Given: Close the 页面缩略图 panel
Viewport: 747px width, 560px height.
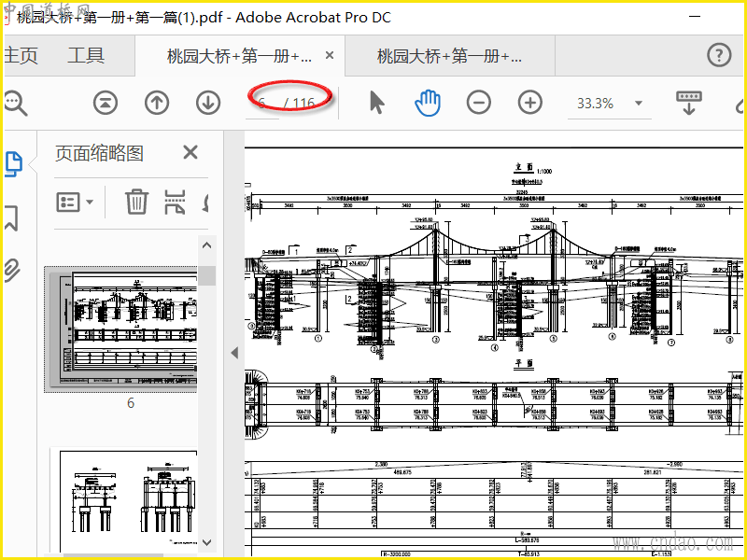Looking at the screenshot, I should pyautogui.click(x=190, y=153).
